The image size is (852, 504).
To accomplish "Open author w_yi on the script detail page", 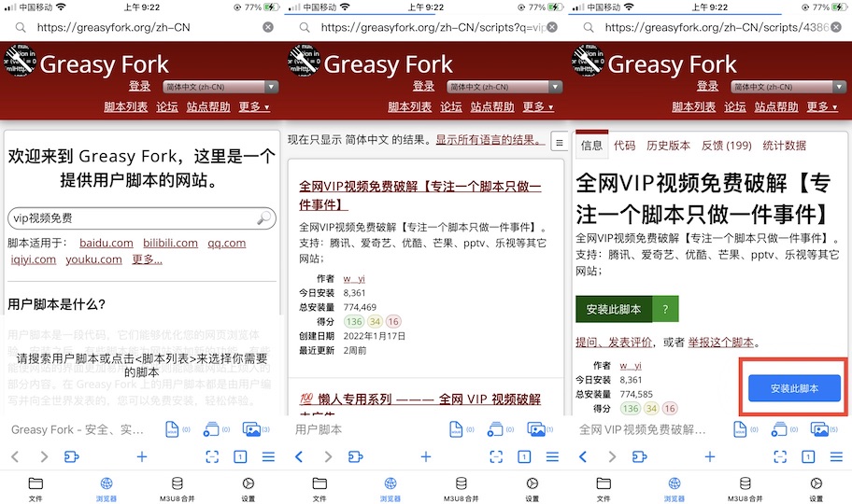I will (x=631, y=366).
